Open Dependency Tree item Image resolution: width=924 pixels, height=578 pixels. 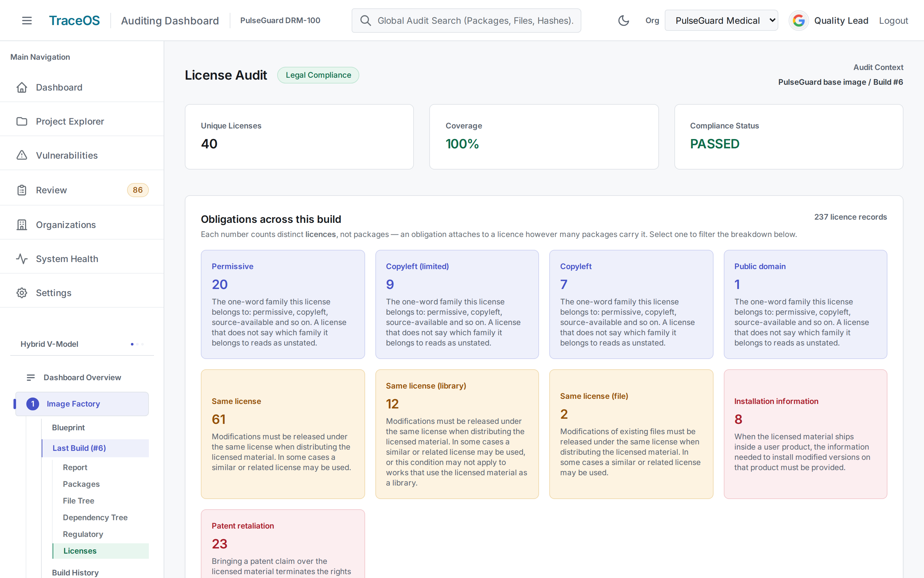(x=95, y=518)
